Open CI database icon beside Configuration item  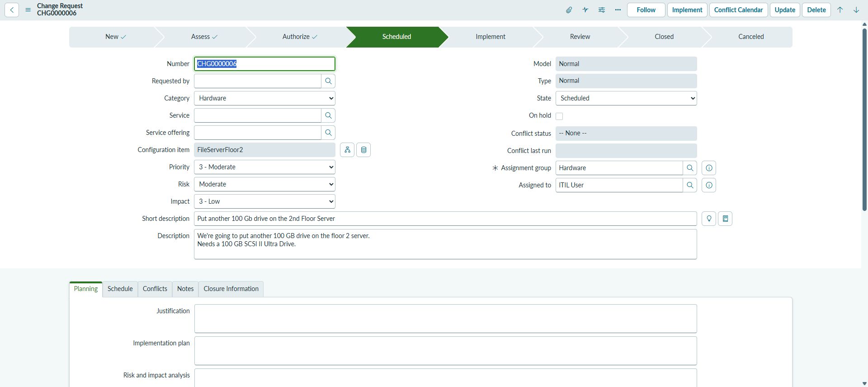tap(363, 150)
